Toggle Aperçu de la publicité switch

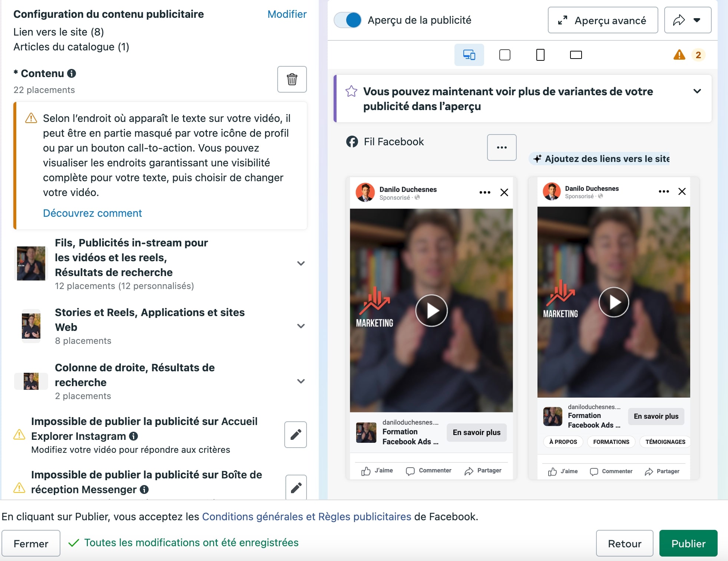pos(348,20)
